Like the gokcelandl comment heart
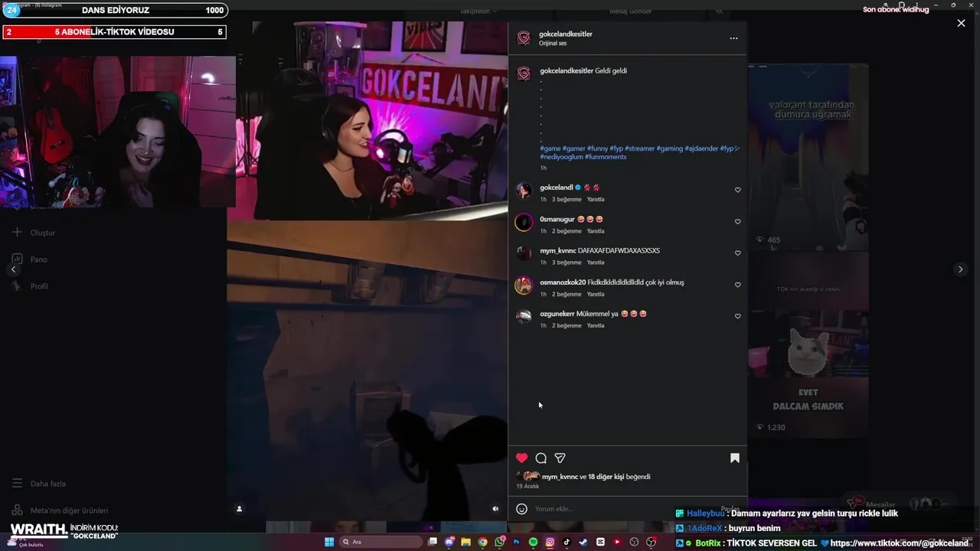Screen dimensions: 980x551 [737, 190]
